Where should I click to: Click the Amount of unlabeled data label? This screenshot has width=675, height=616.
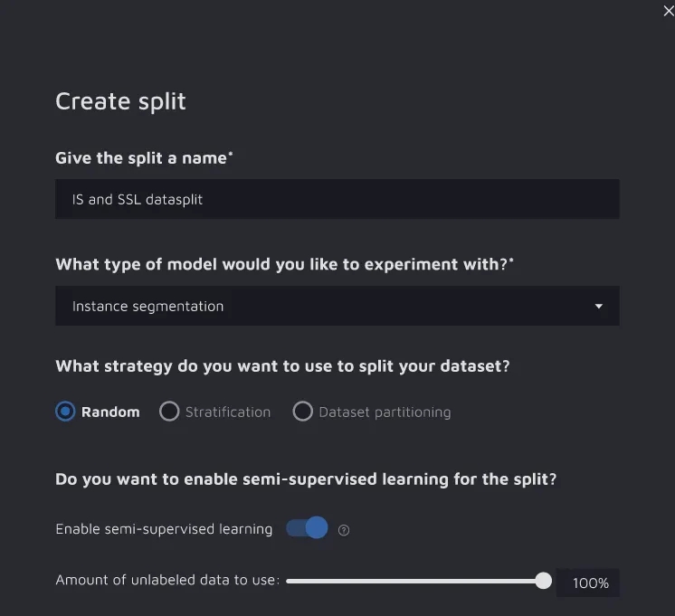click(x=167, y=581)
